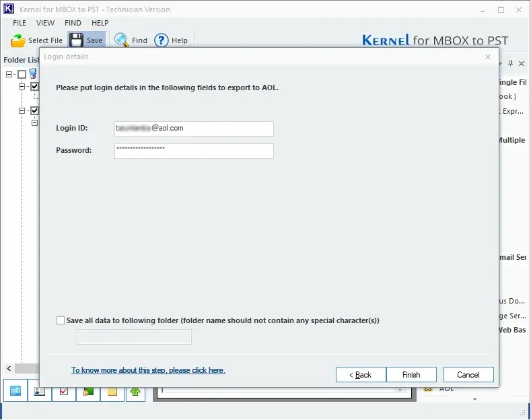Enable Save all data to following folder
The image size is (531, 420).
(x=61, y=320)
